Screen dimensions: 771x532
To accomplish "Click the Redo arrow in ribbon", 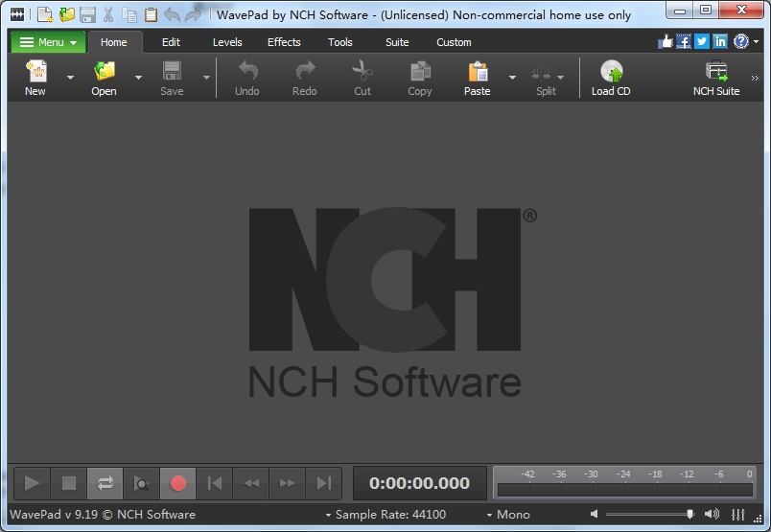I will (305, 71).
